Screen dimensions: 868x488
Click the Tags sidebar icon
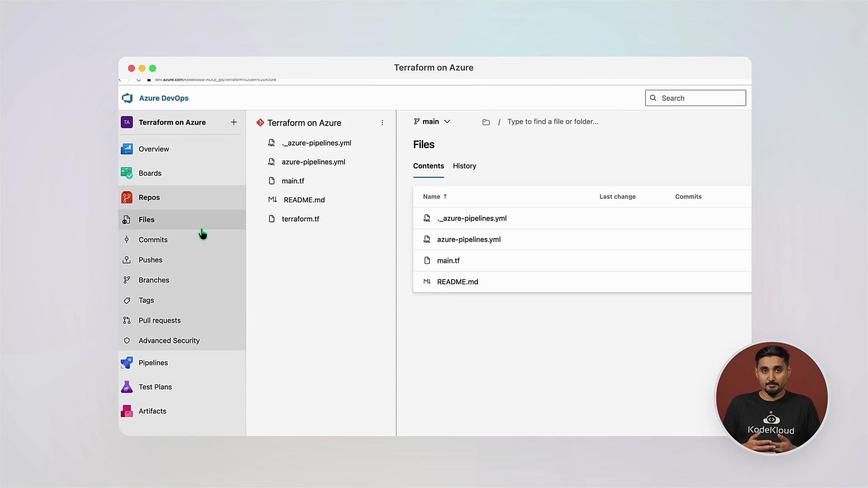point(127,300)
